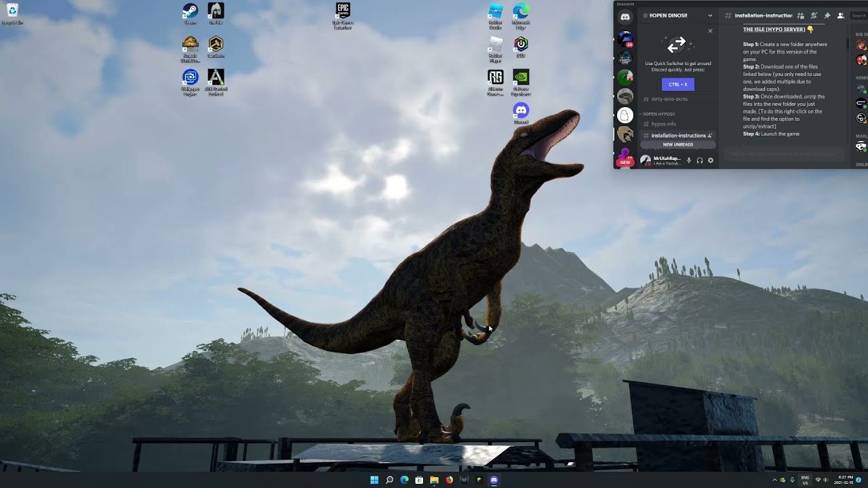This screenshot has width=868, height=488.
Task: Open Microsoft Edge desktop shortcut
Action: (x=521, y=17)
